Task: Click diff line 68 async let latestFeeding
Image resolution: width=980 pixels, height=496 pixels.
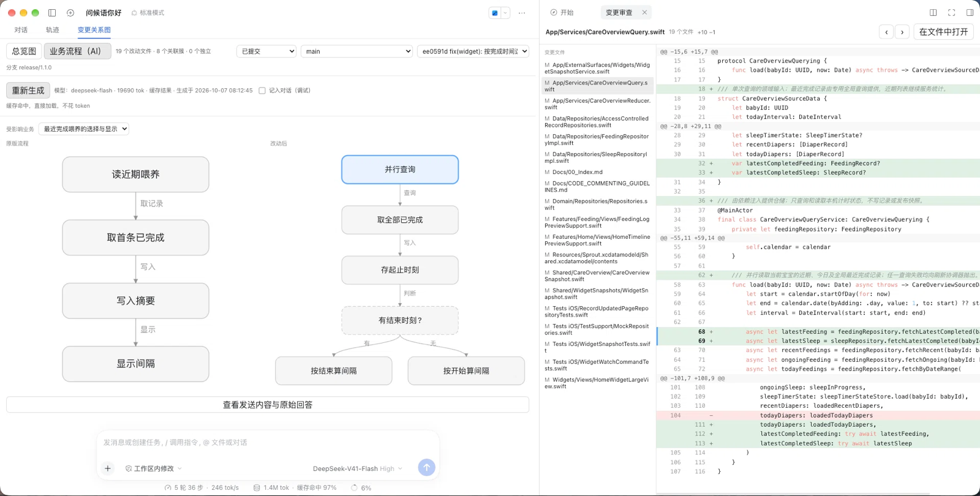Action: tap(818, 332)
